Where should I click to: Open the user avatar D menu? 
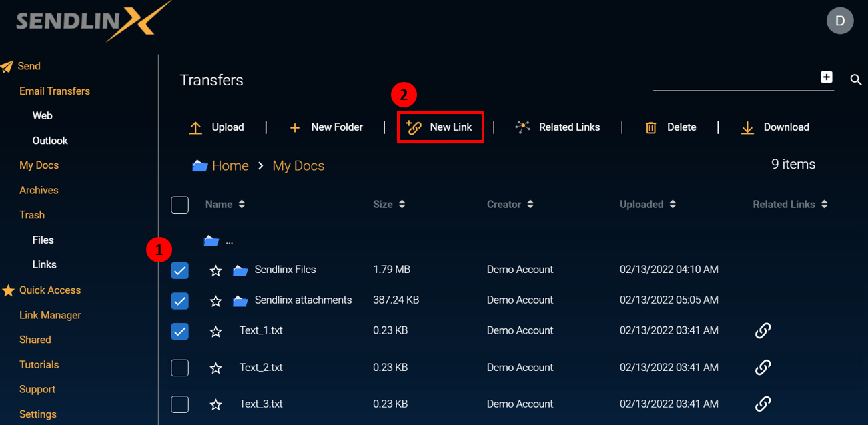(x=840, y=21)
